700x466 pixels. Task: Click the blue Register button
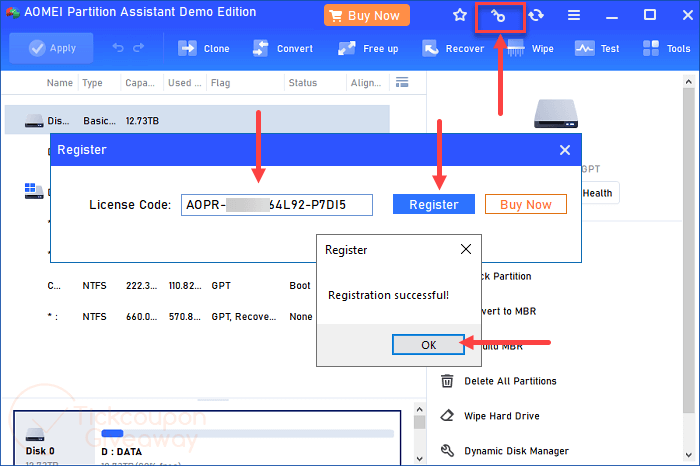[x=433, y=204]
